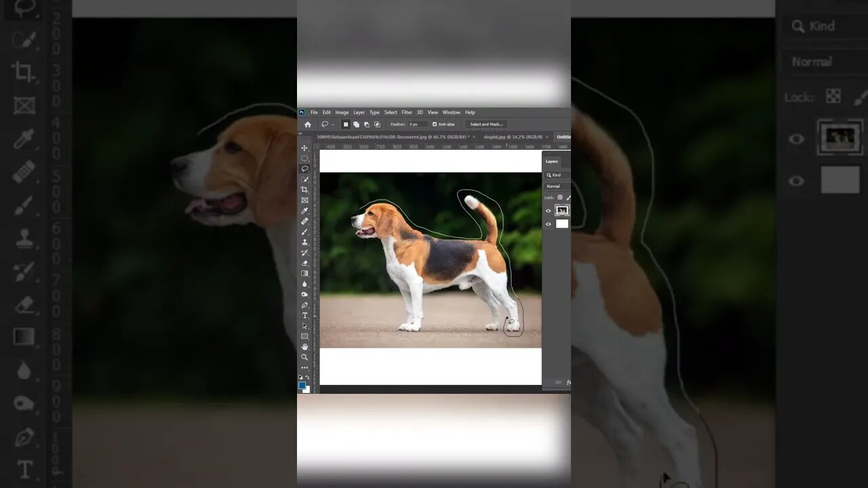Open the 3D menu

pos(420,113)
